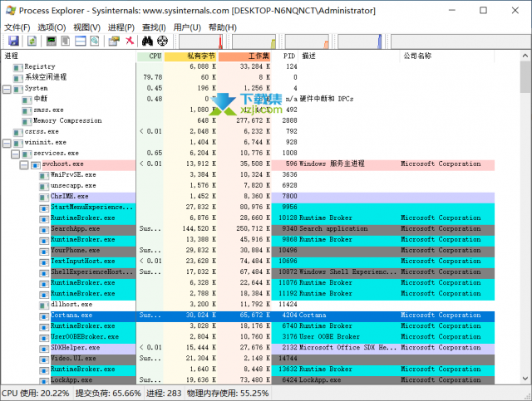Click the 物理内存使用 status bar entry
This screenshot has height=401, width=532.
[228, 394]
